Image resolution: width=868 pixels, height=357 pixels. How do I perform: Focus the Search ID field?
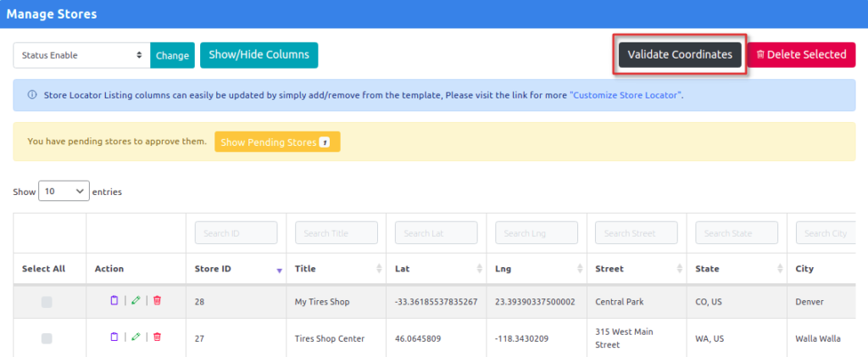pos(236,233)
